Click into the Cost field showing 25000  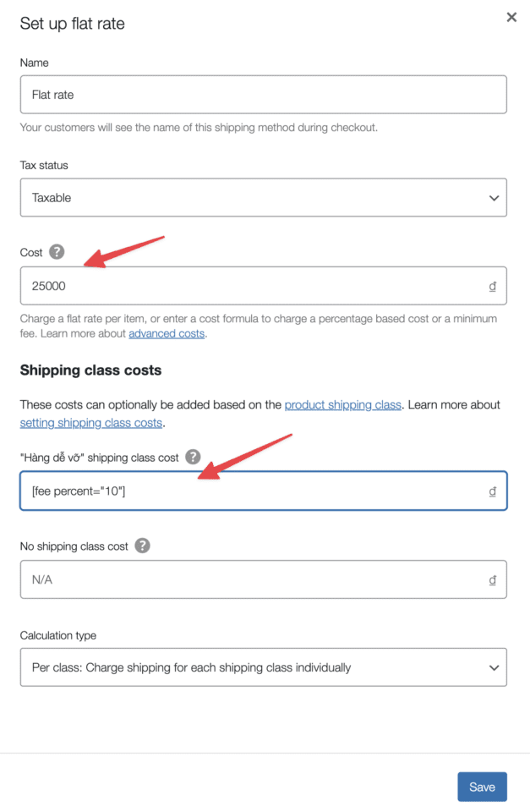[254, 286]
